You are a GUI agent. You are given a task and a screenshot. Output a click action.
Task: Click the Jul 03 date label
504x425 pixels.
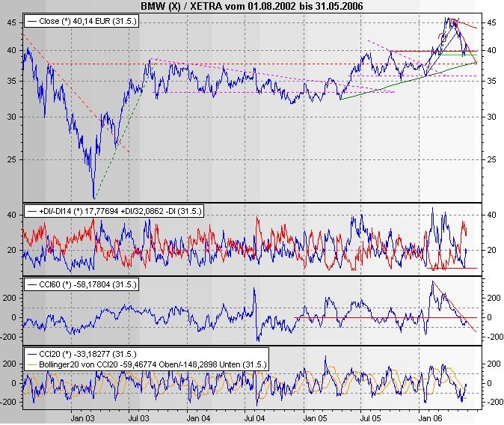coord(138,418)
